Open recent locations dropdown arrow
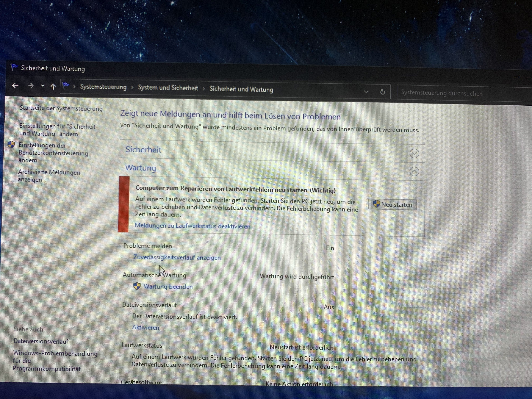 click(43, 86)
